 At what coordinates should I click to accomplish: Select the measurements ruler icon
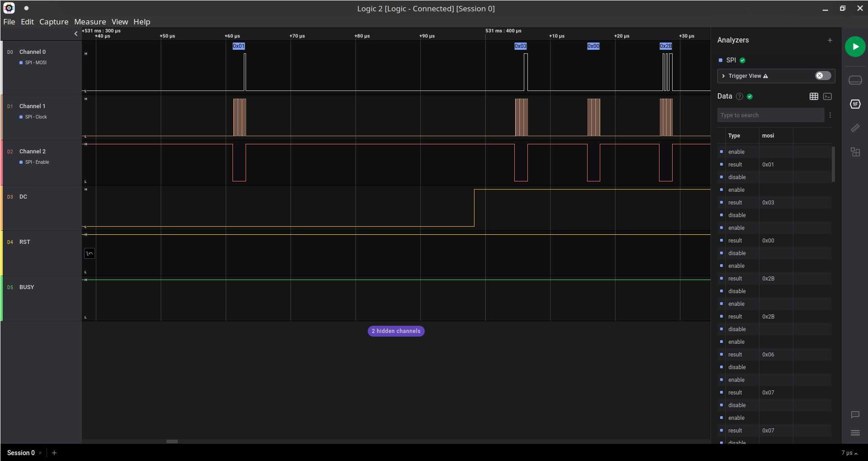point(855,128)
